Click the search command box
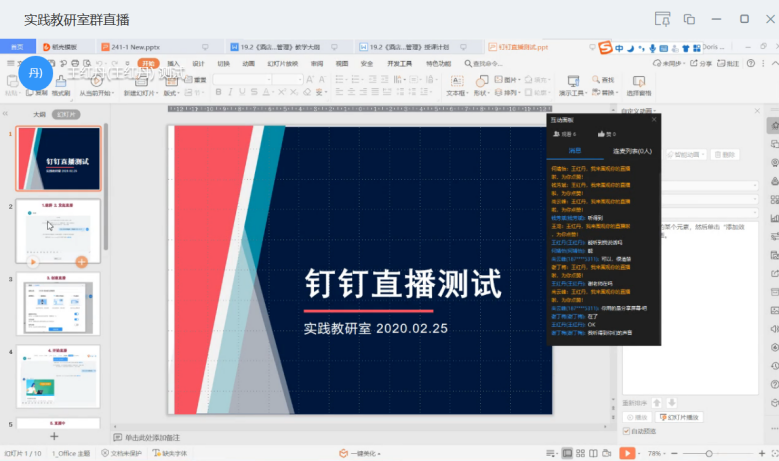 coord(483,64)
